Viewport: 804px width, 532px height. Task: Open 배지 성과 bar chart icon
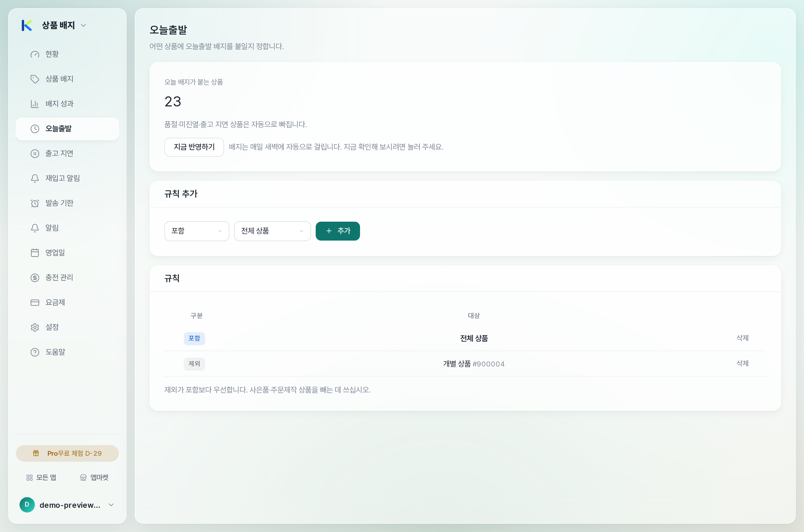point(35,104)
